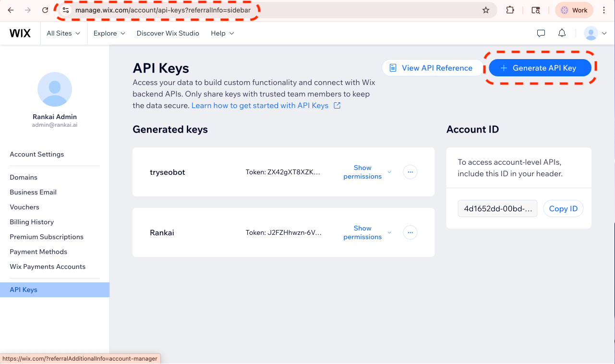Click the Wix logo in the top navigation
The height and width of the screenshot is (364, 615).
pyautogui.click(x=20, y=33)
